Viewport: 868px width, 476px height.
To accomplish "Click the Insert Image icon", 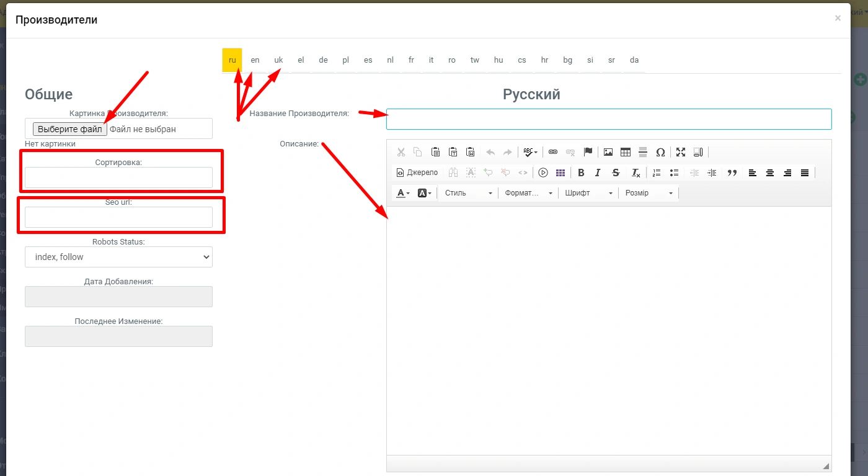I will point(608,152).
